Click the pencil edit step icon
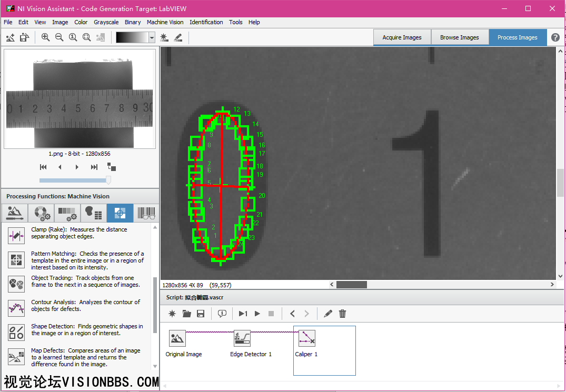The width and height of the screenshot is (566, 392). 328,314
